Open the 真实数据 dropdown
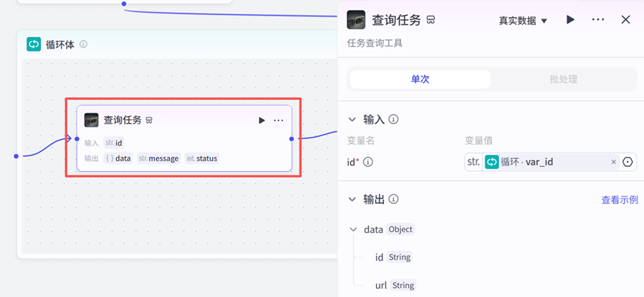644x297 pixels. point(523,21)
